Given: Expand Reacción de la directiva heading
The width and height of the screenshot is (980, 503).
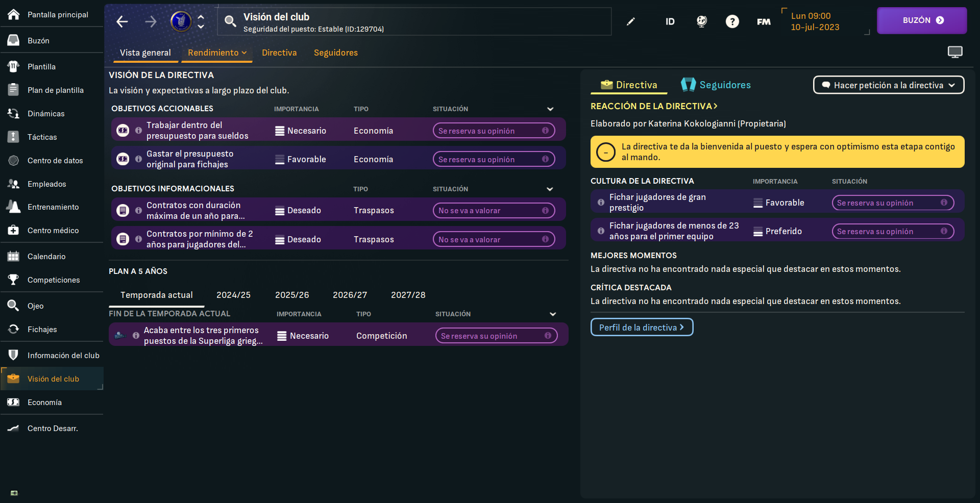Looking at the screenshot, I should click(654, 106).
